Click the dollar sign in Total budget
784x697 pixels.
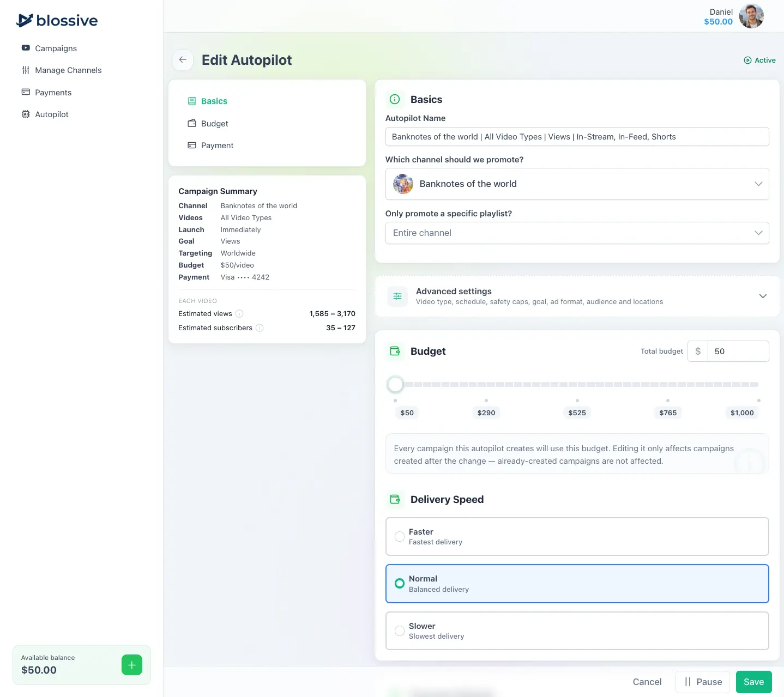pyautogui.click(x=698, y=351)
